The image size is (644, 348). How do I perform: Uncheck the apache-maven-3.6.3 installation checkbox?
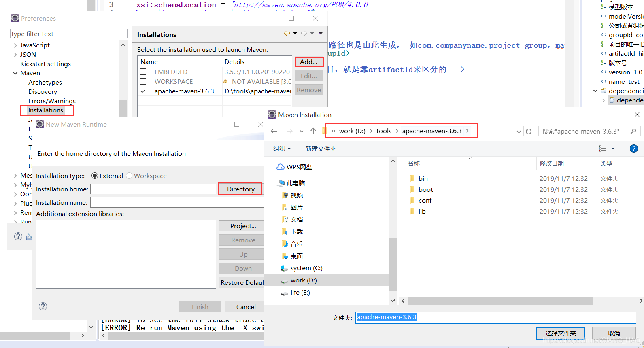point(143,91)
